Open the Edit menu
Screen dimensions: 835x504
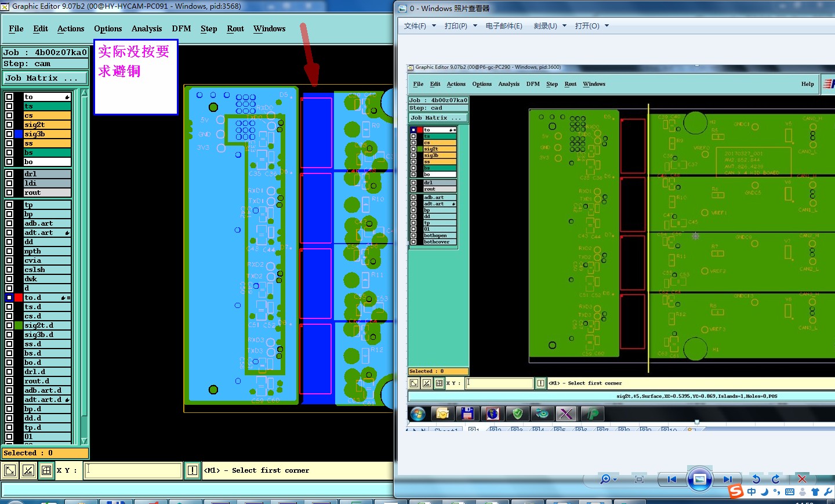pyautogui.click(x=41, y=28)
